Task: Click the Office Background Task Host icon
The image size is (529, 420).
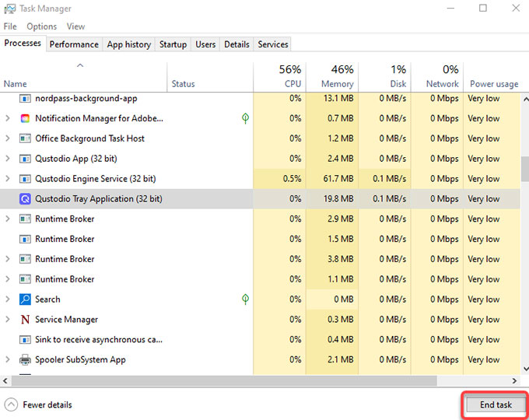Action: 25,138
